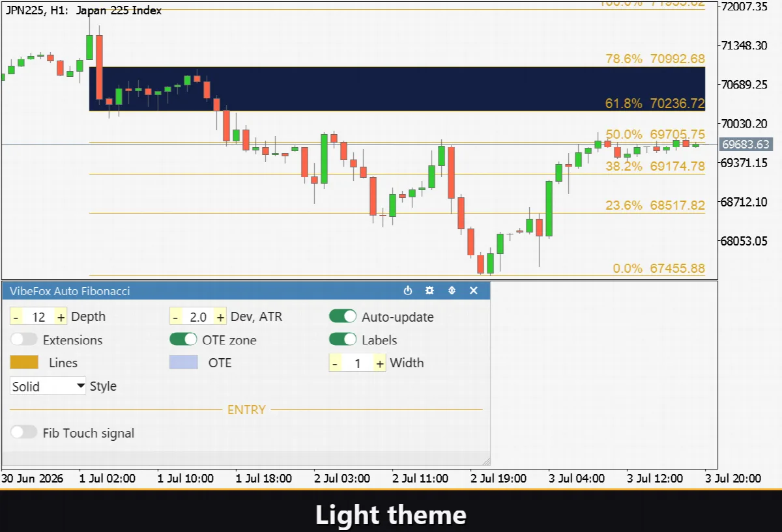Click the Depth value field showing 12
Screen dimensions: 782x532
(x=38, y=316)
